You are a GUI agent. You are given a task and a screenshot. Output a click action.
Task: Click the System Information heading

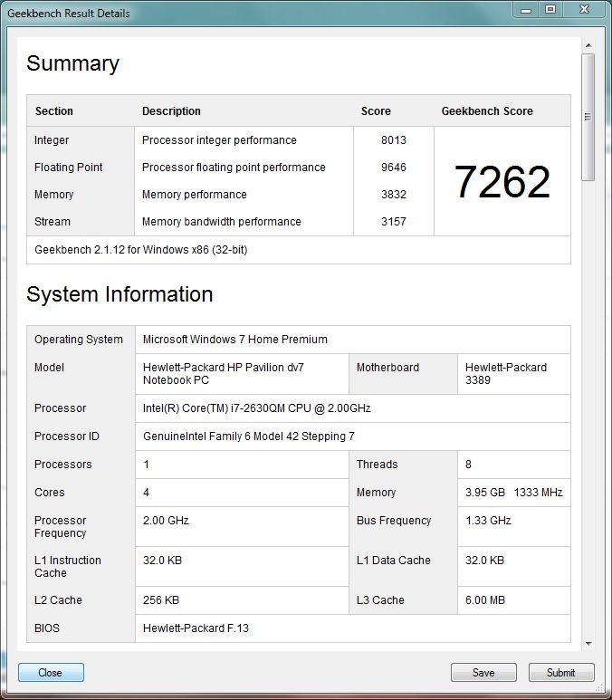coord(120,294)
